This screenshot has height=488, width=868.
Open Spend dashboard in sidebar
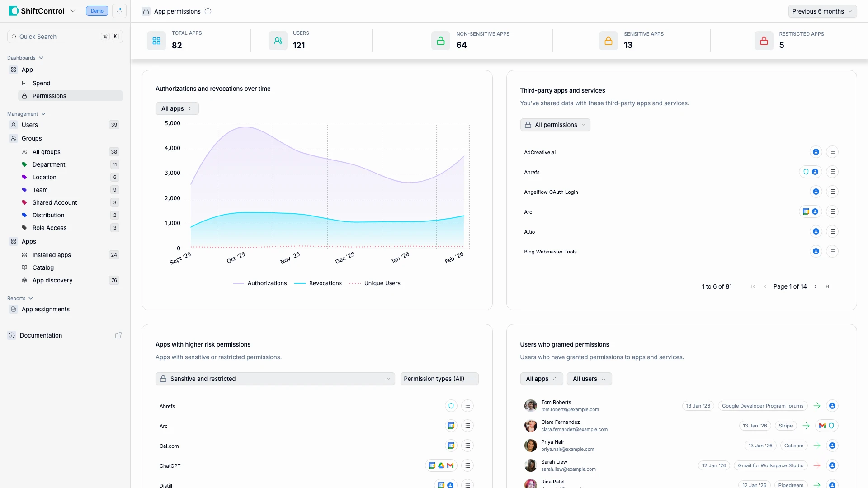click(41, 83)
